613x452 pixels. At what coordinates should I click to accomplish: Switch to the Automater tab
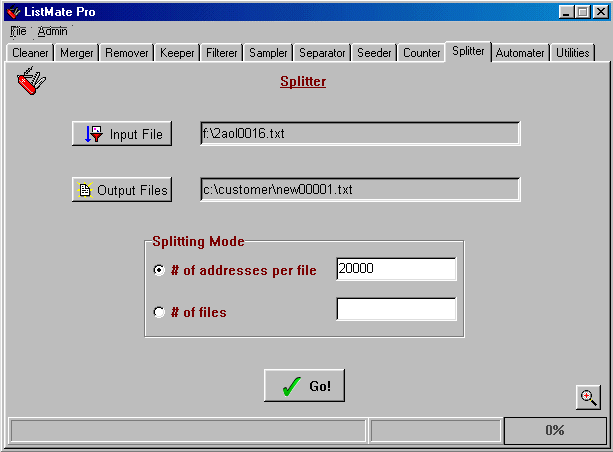(x=520, y=53)
